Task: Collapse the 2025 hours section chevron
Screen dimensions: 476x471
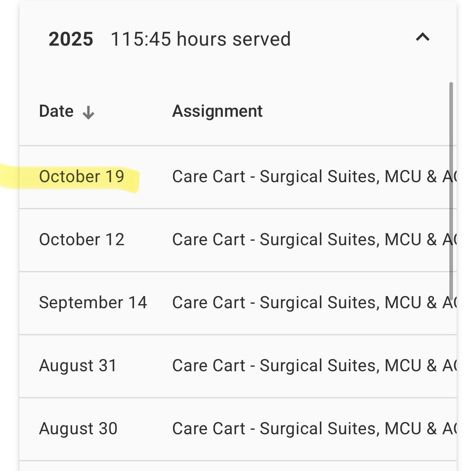Action: 422,38
